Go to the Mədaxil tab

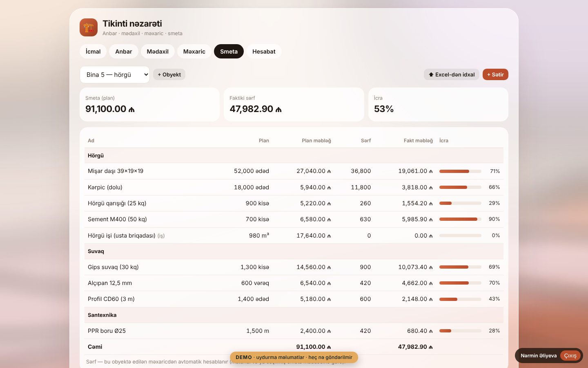158,52
